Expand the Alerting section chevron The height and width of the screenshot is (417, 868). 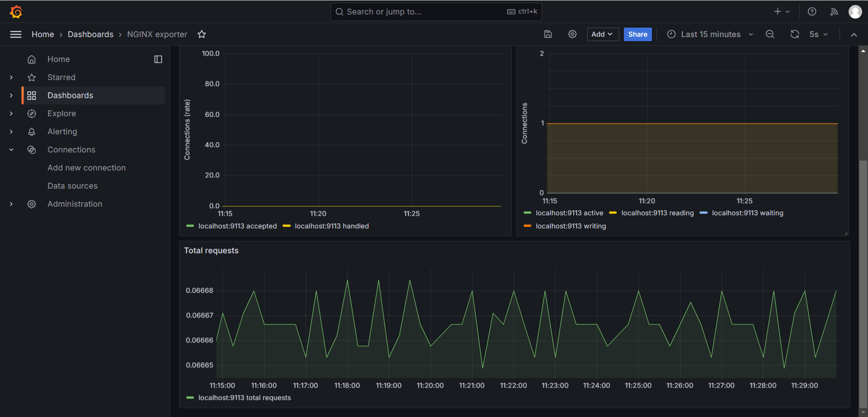pos(11,132)
